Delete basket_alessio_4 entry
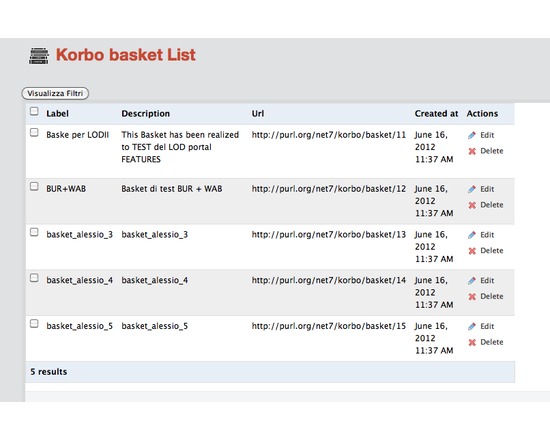Image resolution: width=550 pixels, height=440 pixels. (491, 296)
